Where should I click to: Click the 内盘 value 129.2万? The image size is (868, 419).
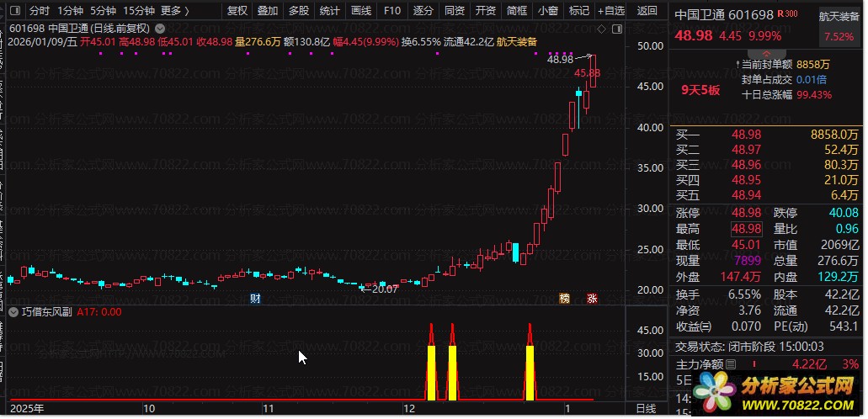[839, 276]
